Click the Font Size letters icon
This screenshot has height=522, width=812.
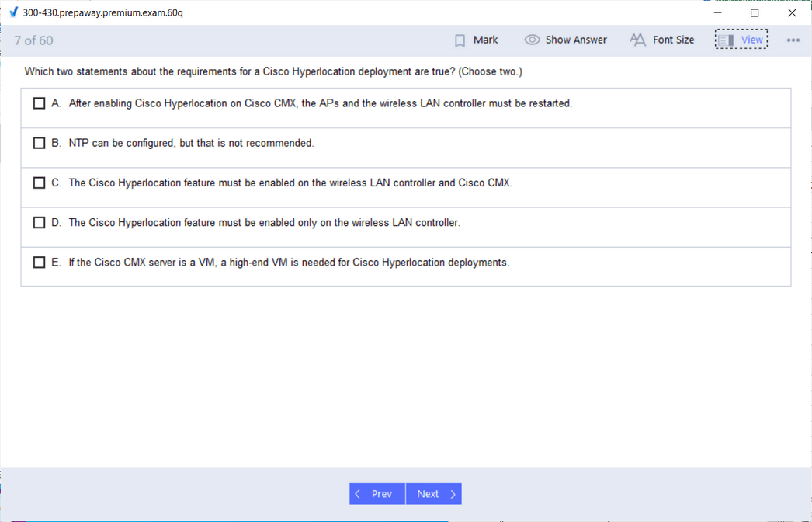(637, 40)
